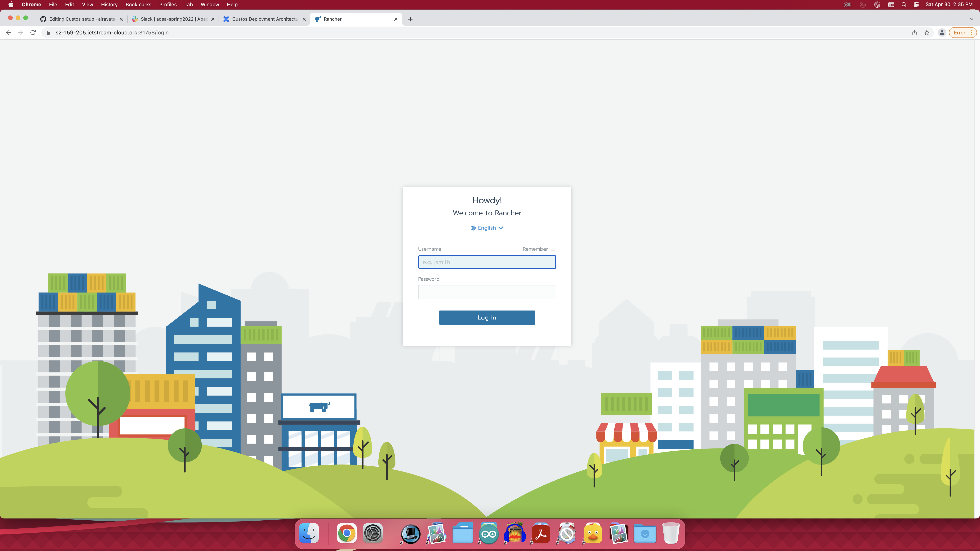Open macOS Control Center icon

pos(916,5)
